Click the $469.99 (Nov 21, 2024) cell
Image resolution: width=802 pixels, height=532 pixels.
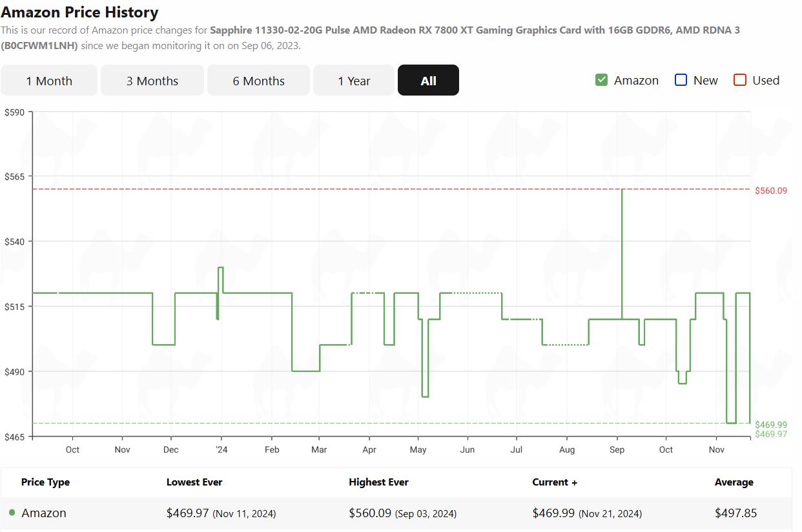[x=587, y=513]
